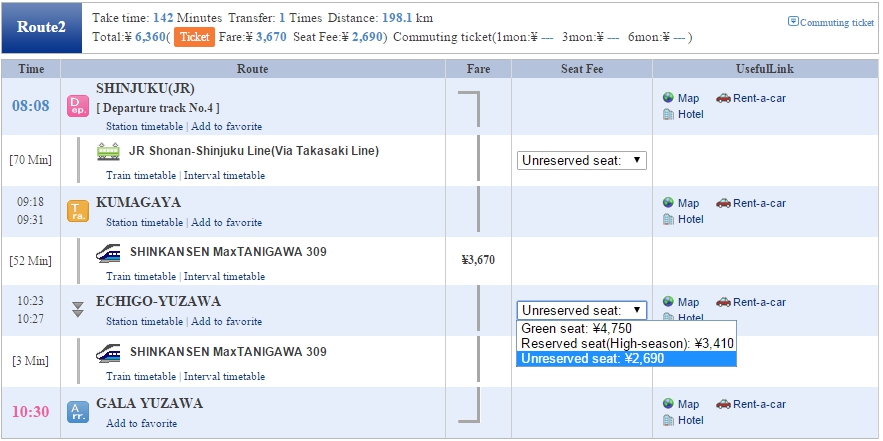This screenshot has height=441, width=883.
Task: Choose Reserved seat (High-season) ¥3,410
Action: (x=626, y=343)
